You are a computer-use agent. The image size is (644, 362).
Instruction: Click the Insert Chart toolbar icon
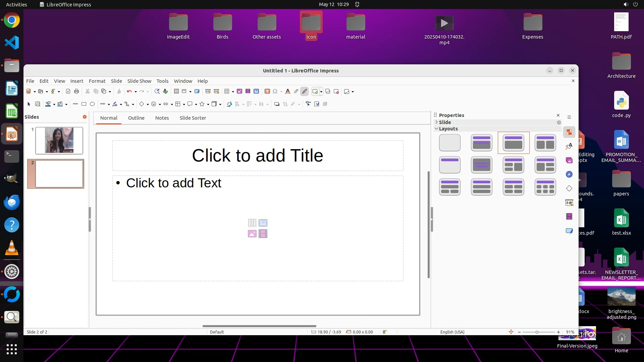click(256, 91)
